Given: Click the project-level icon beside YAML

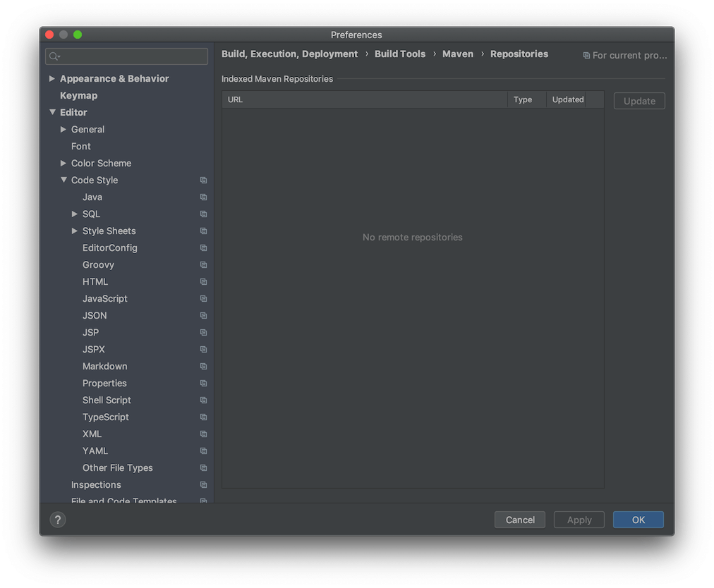Looking at the screenshot, I should pyautogui.click(x=203, y=451).
